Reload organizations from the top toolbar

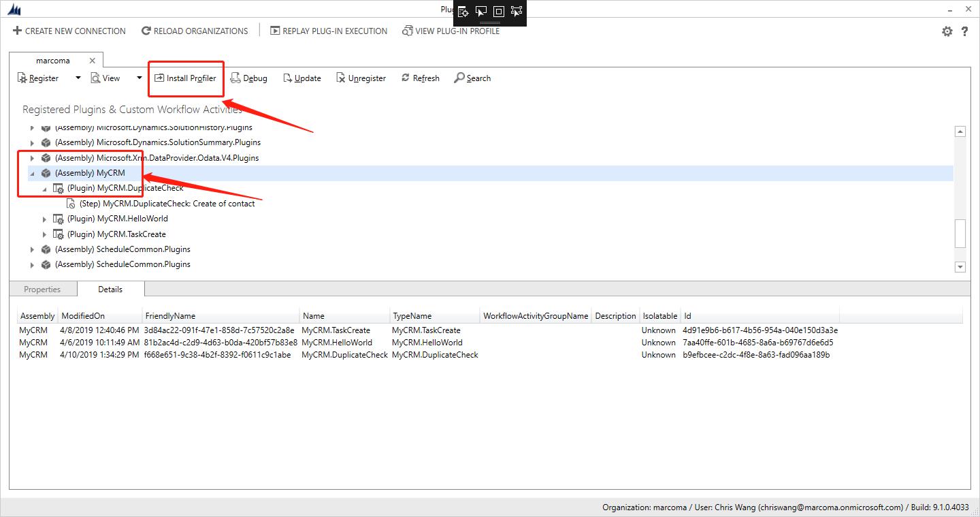pos(195,31)
